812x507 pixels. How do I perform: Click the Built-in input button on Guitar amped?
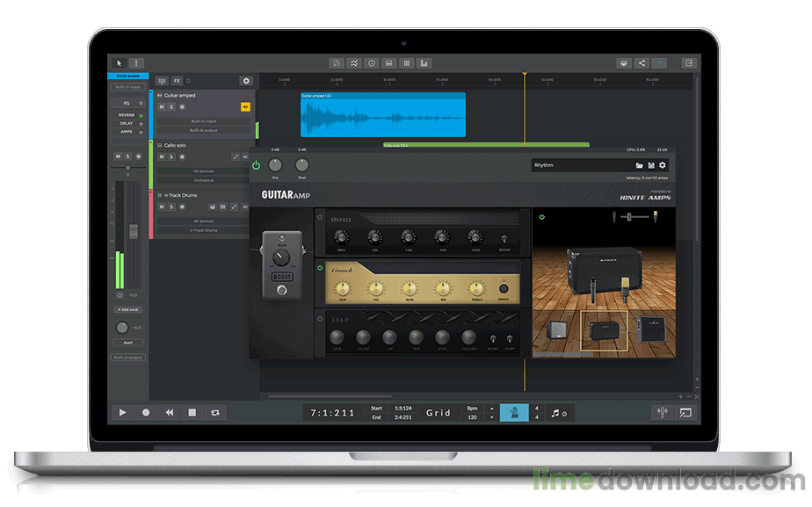coord(203,120)
